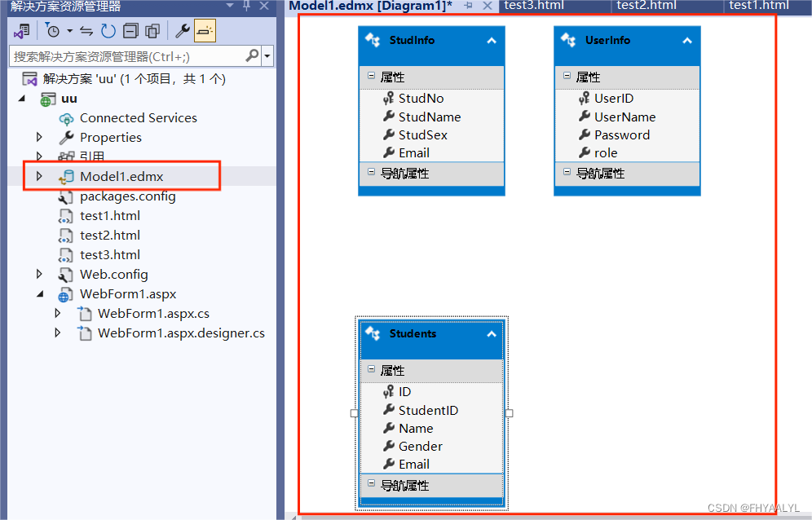The width and height of the screenshot is (812, 520).
Task: Click the Solution Explorer search box
Action: click(135, 56)
